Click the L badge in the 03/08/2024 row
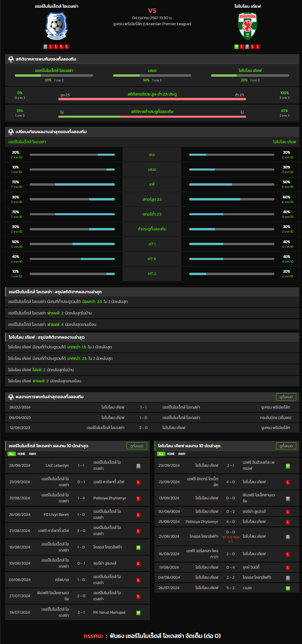302x644 pixels. pos(138,580)
